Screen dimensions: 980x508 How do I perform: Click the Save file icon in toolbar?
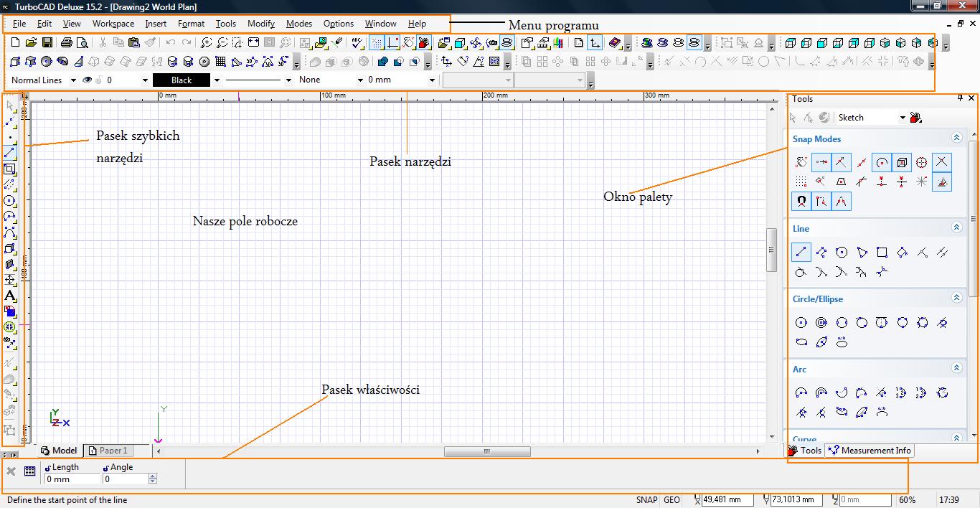click(x=46, y=43)
